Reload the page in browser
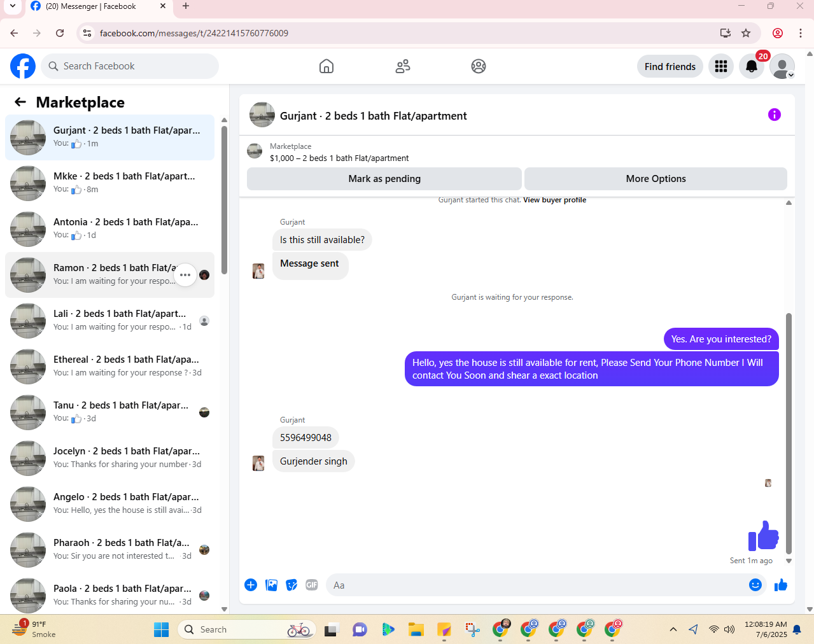This screenshot has width=814, height=644. tap(60, 33)
